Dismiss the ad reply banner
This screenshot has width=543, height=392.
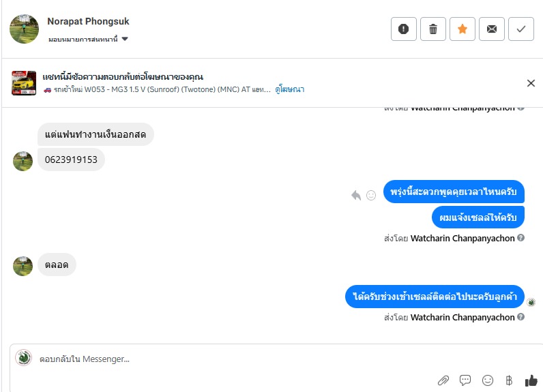tap(531, 83)
